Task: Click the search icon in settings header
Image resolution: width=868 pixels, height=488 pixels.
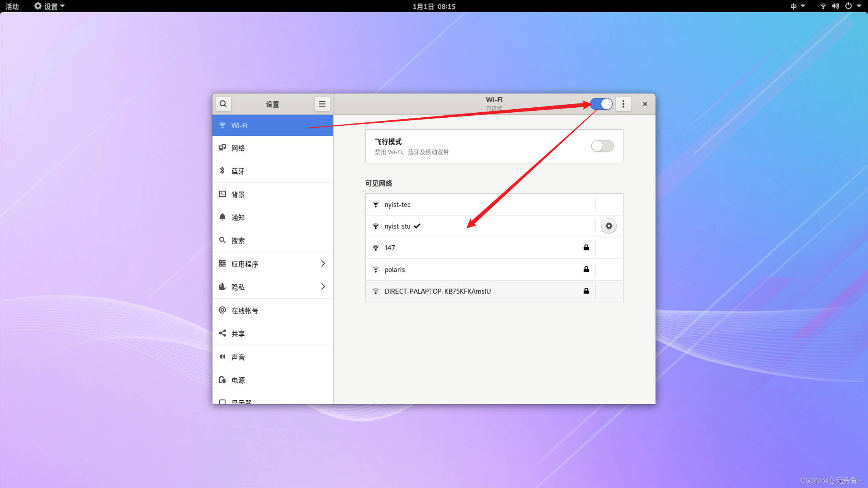Action: tap(223, 104)
